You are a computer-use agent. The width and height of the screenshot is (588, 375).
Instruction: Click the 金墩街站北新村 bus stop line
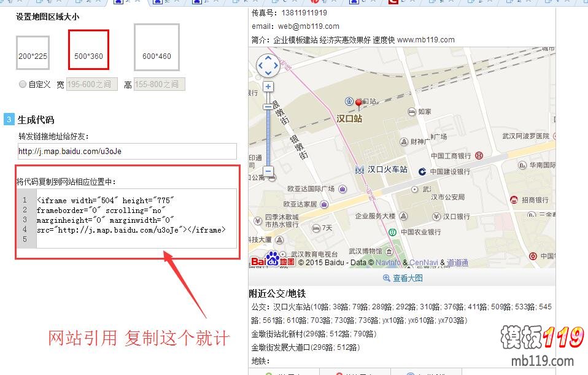click(x=314, y=334)
